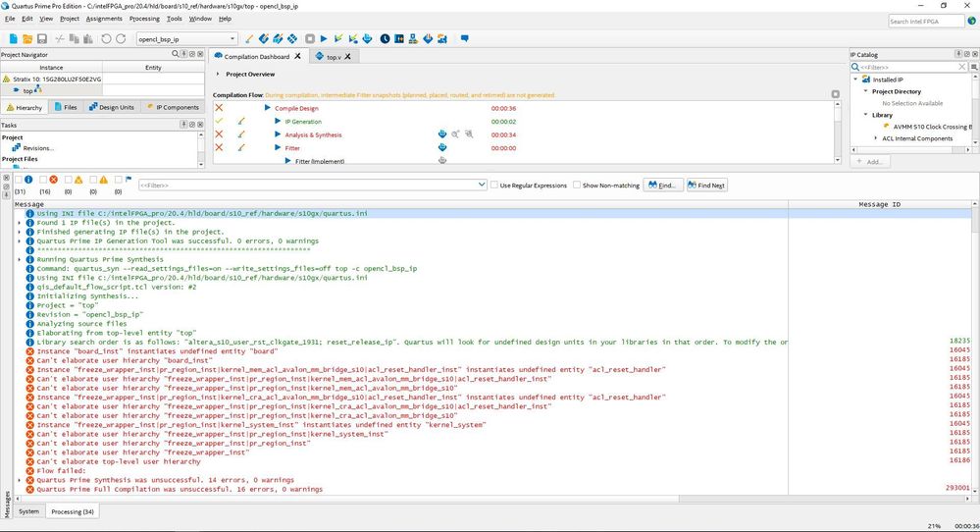The width and height of the screenshot is (980, 532).
Task: Click the New File toolbar icon
Action: click(x=14, y=39)
